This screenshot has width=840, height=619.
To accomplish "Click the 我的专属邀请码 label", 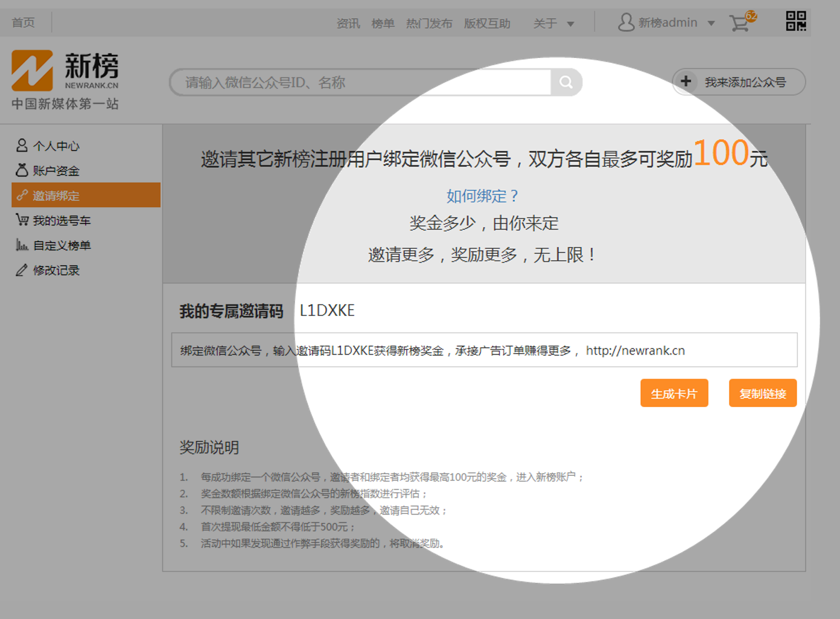I will click(x=231, y=311).
